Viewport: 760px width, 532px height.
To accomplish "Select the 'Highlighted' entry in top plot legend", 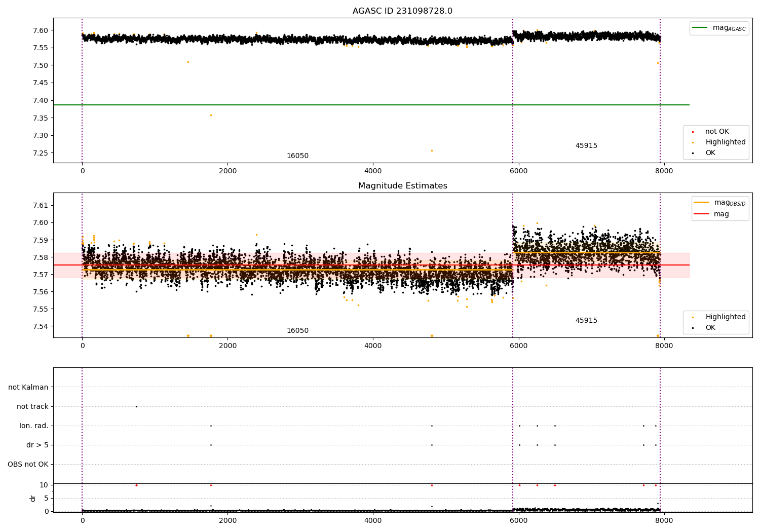I will (725, 142).
